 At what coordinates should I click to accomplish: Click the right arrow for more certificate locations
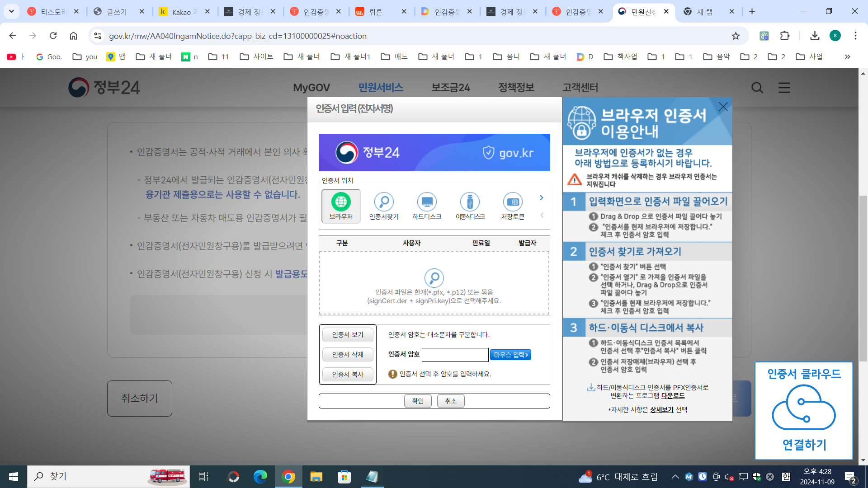(542, 198)
